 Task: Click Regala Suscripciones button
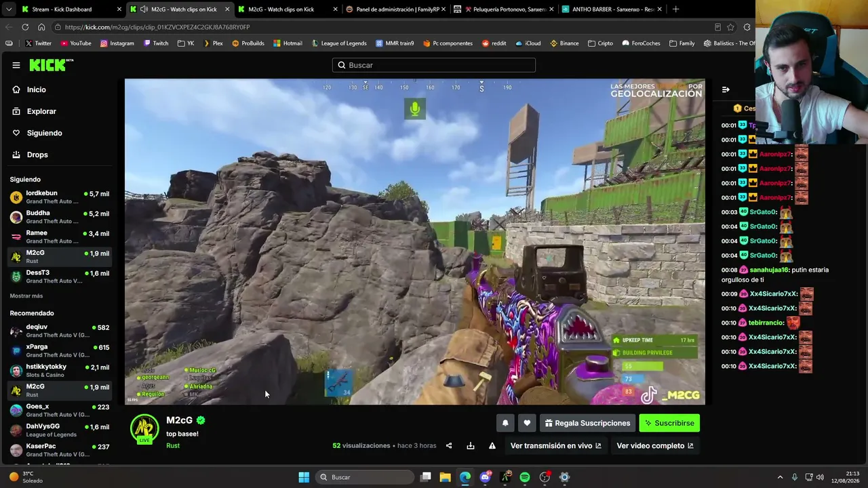[x=587, y=423]
